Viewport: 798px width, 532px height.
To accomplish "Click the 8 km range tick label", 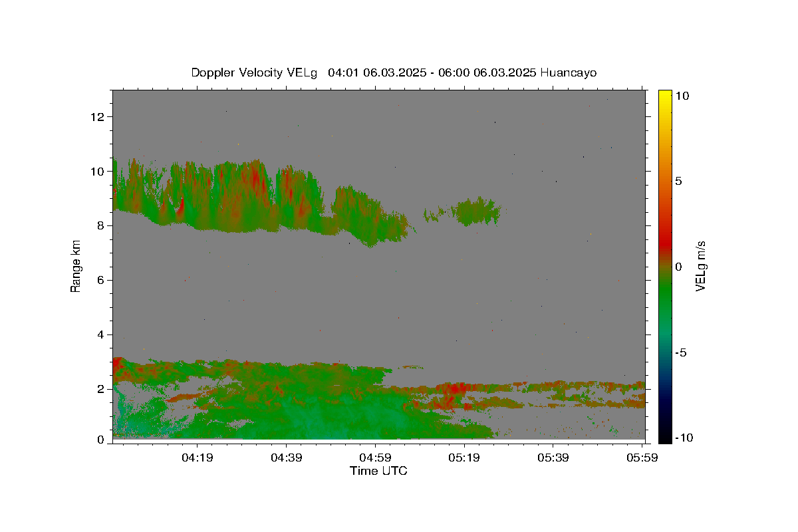I will [102, 225].
